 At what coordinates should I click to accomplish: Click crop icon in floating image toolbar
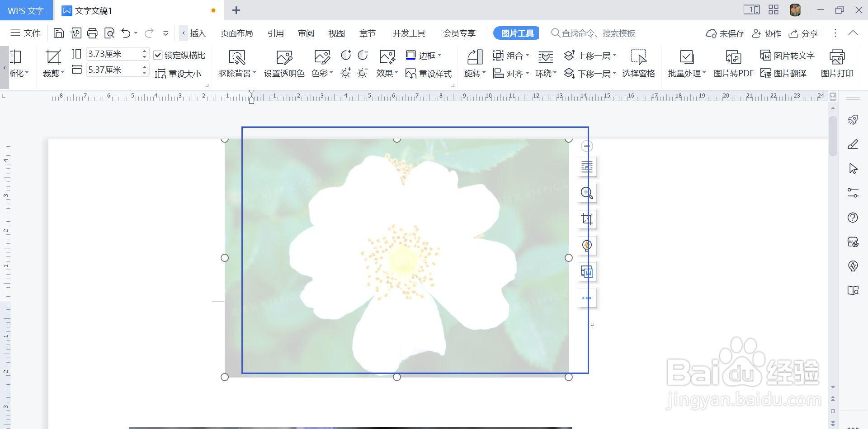pos(587,219)
